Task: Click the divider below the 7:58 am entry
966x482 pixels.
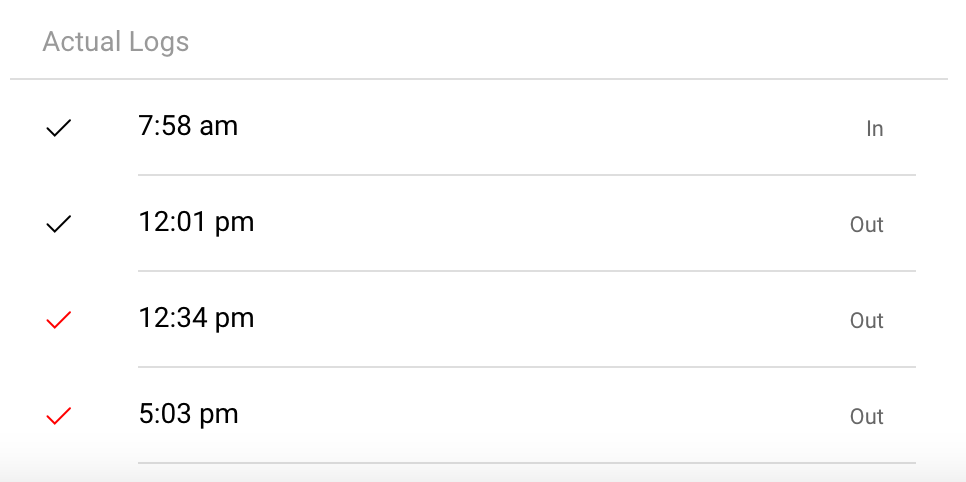Action: pyautogui.click(x=526, y=175)
